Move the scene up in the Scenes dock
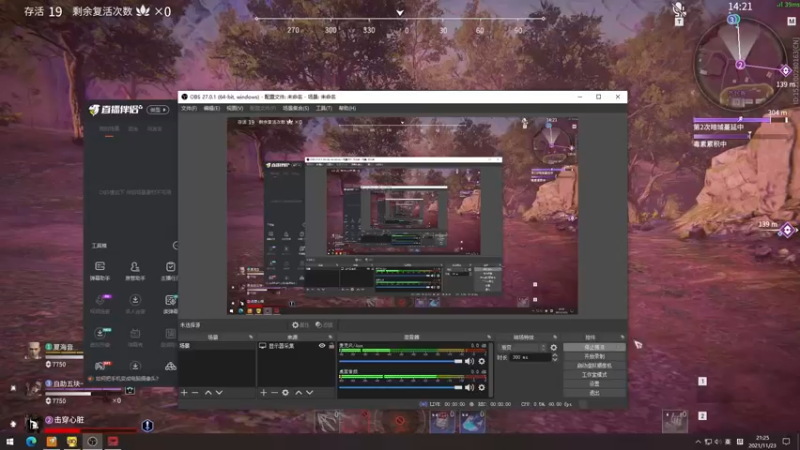The image size is (800, 450). (208, 392)
